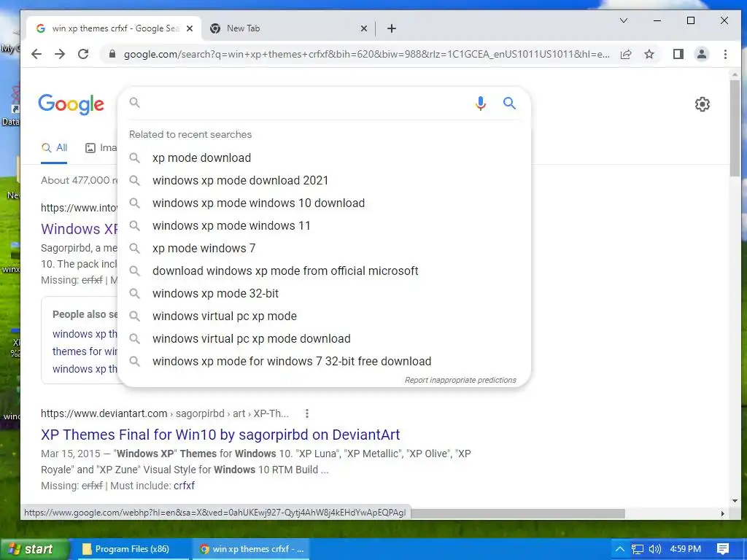Click the crfxf must include link
Image resolution: width=747 pixels, height=560 pixels.
[184, 486]
